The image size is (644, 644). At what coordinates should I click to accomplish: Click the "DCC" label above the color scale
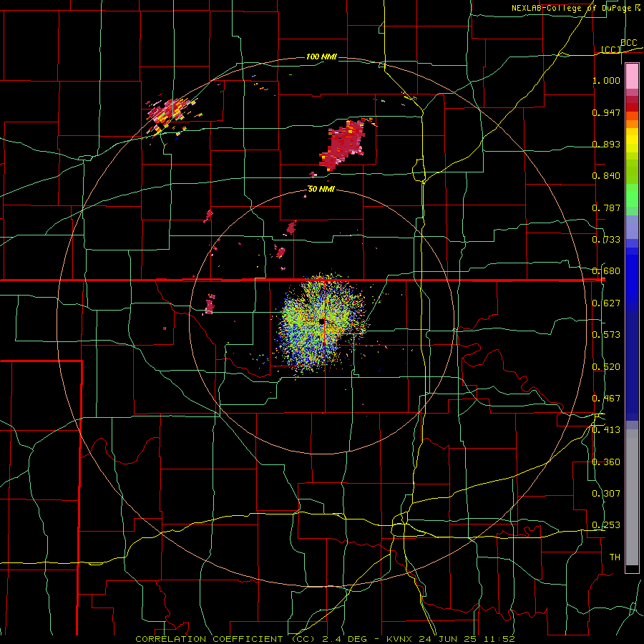coord(629,42)
